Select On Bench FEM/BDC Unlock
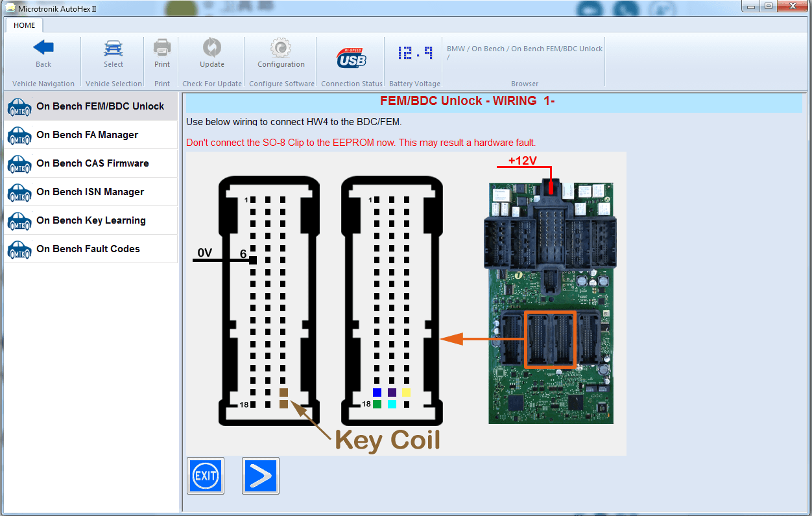This screenshot has height=516, width=812. (x=91, y=106)
